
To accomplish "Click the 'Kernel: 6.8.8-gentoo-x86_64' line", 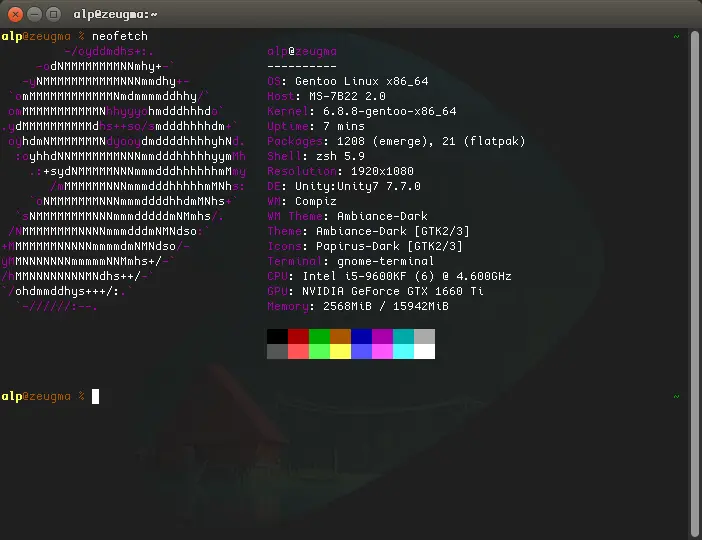I will click(x=362, y=111).
